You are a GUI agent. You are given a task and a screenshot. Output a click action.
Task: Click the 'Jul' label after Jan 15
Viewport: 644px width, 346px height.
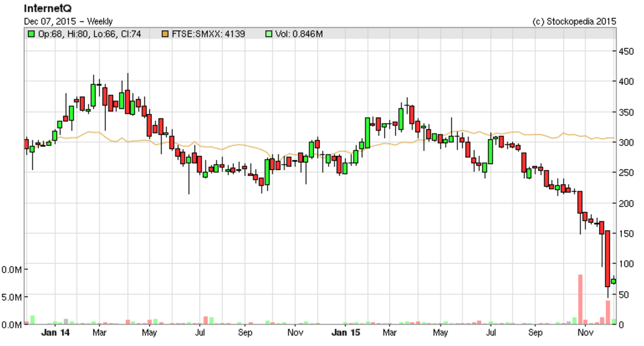point(491,333)
